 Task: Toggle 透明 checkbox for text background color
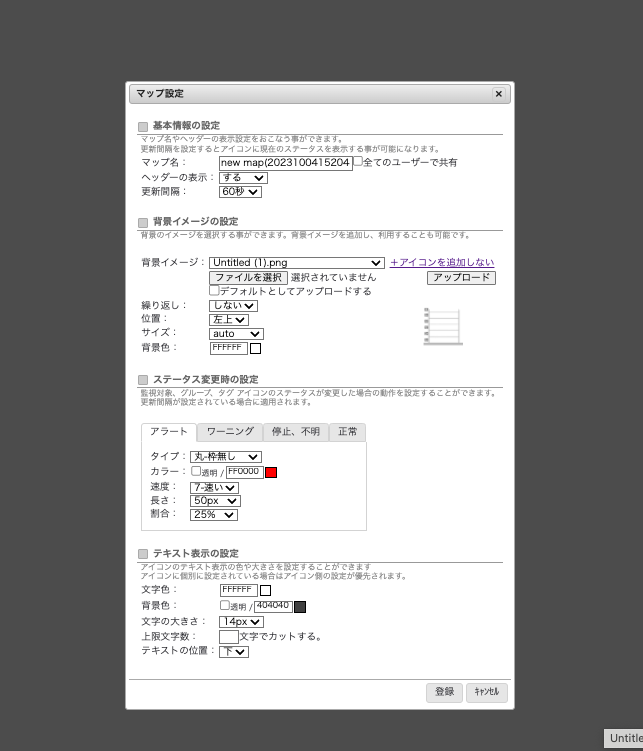click(x=225, y=605)
